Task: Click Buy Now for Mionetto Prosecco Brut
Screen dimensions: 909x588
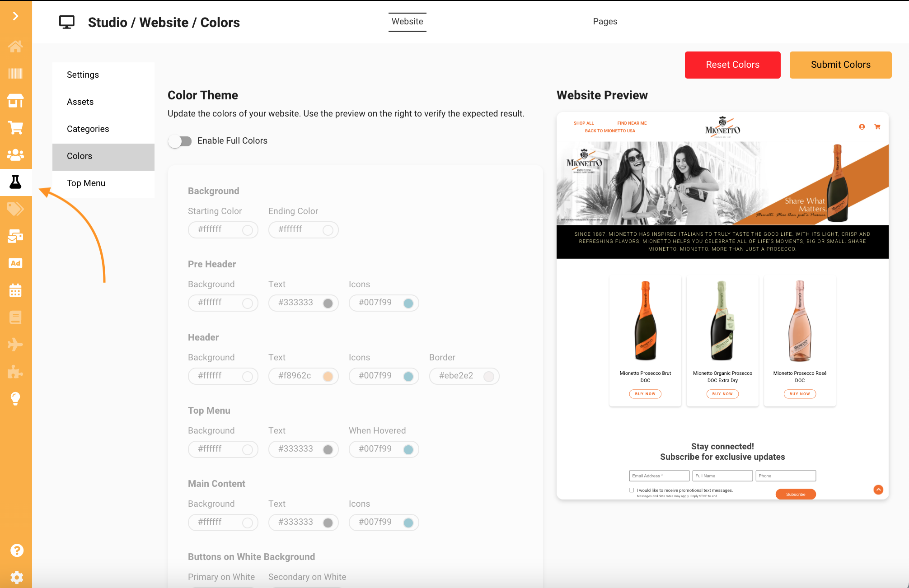Action: [645, 394]
